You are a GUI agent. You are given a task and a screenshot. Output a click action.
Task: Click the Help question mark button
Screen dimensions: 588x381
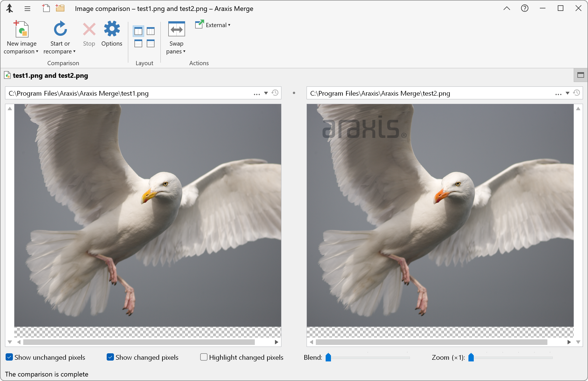point(524,8)
